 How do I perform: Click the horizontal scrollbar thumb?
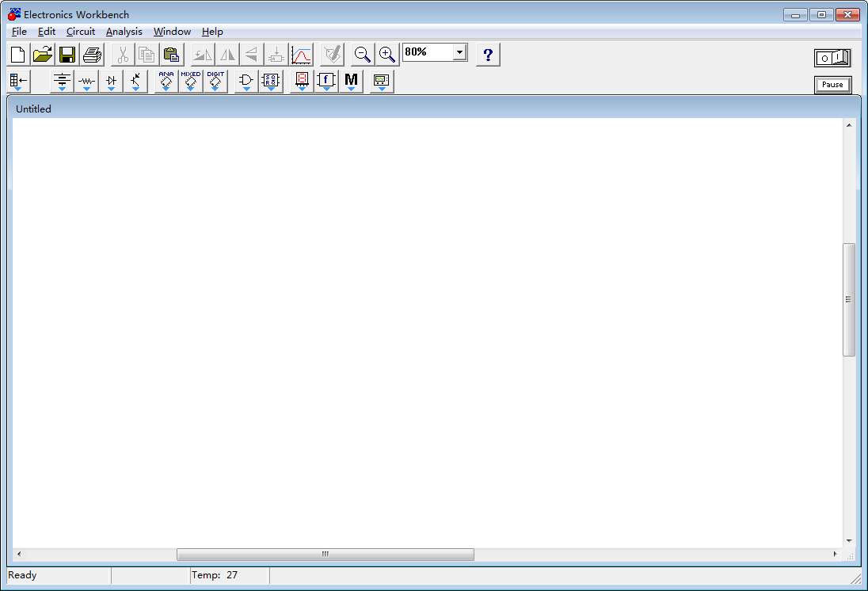(x=325, y=554)
